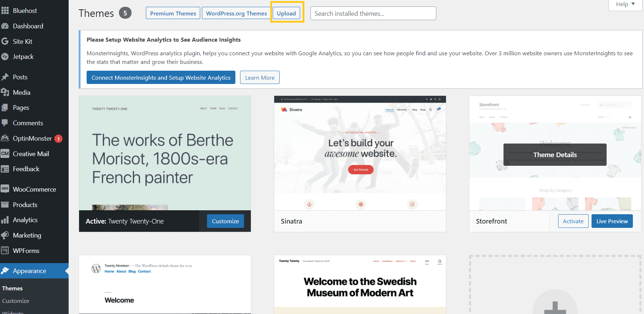Click the analytics setup notice heading
The width and height of the screenshot is (644, 314).
[164, 39]
